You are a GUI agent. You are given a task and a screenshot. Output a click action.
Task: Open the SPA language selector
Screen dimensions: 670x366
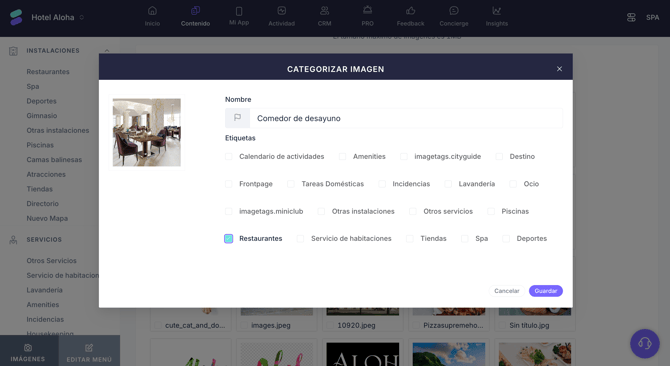(x=652, y=18)
